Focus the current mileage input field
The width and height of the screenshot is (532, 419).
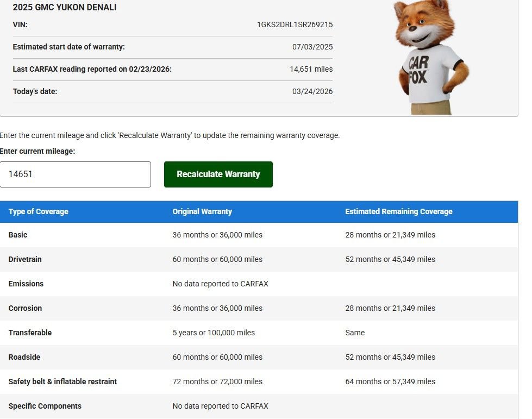pyautogui.click(x=76, y=174)
